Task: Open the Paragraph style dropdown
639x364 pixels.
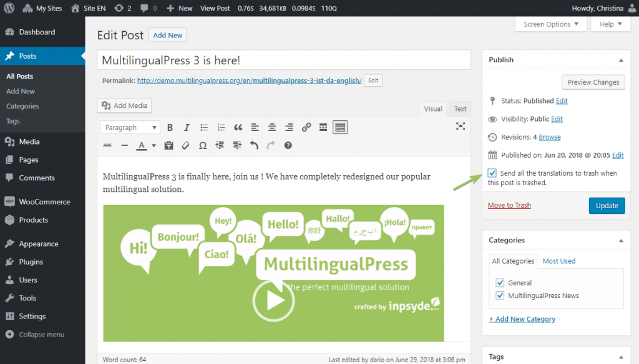Action: click(129, 127)
